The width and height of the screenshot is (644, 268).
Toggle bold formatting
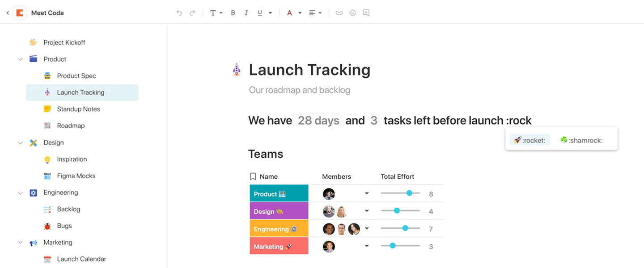[233, 13]
